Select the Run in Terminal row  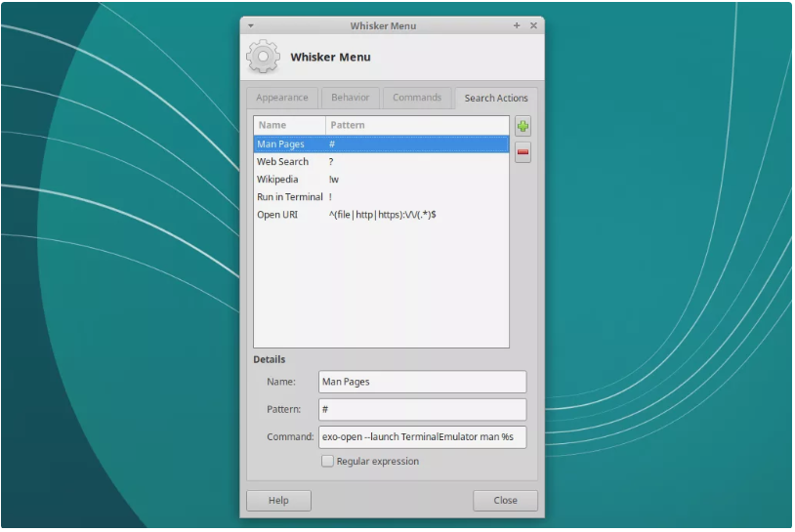pos(381,197)
